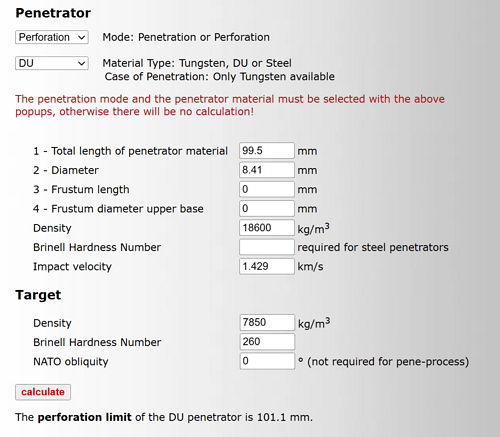Select the total penetrator length field
500x437 pixels.
tap(267, 151)
